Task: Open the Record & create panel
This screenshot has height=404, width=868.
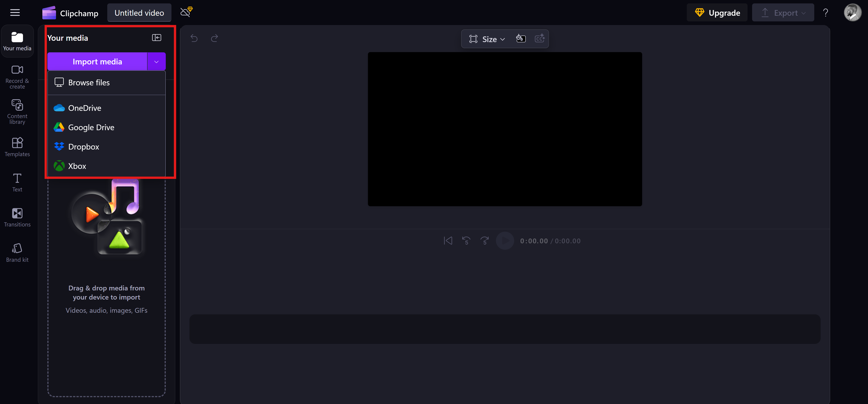Action: 17,77
